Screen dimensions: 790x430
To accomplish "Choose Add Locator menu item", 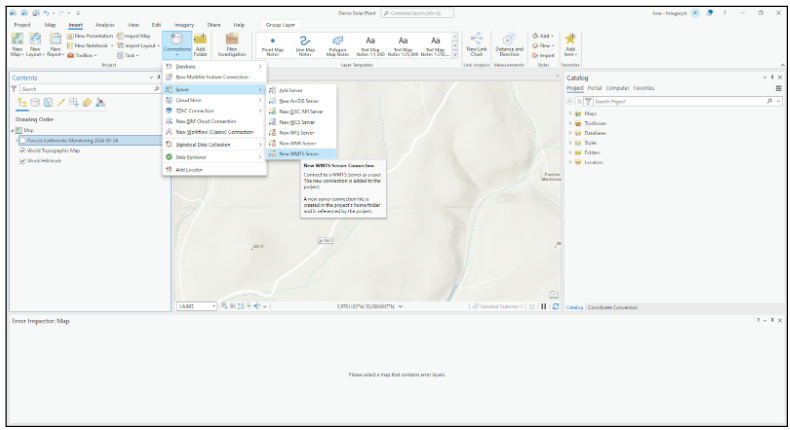I will pyautogui.click(x=214, y=170).
